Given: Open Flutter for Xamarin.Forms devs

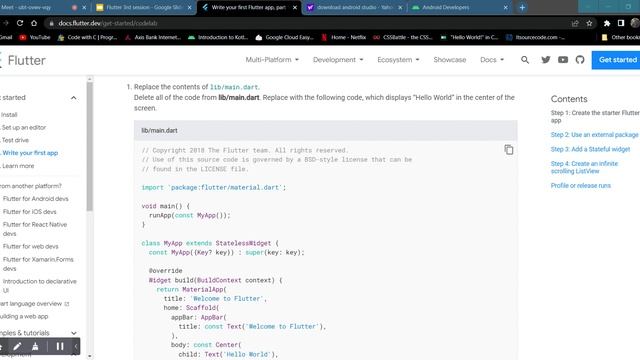Looking at the screenshot, I should 38,264.
